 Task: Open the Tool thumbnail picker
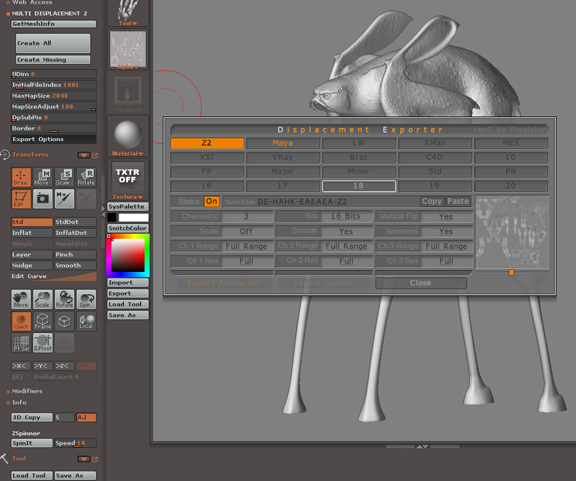(128, 13)
